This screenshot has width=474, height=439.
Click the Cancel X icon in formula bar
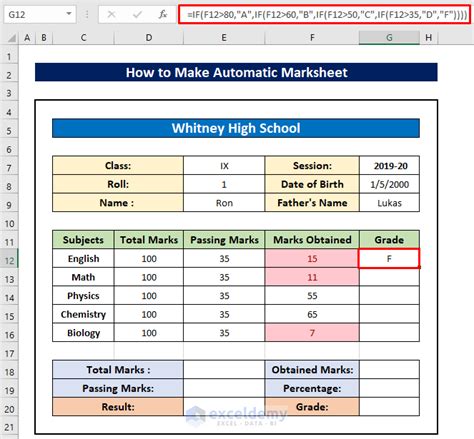112,14
